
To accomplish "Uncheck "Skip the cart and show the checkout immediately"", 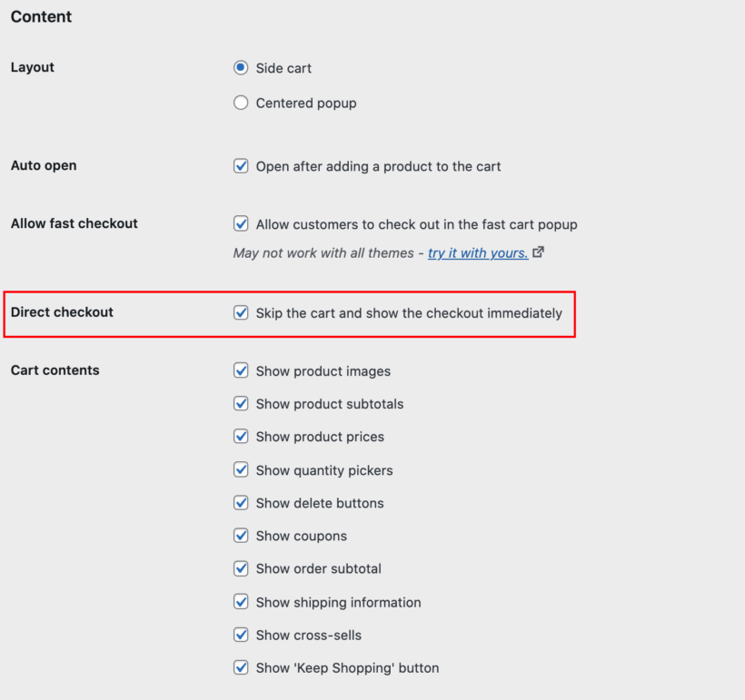I will coord(241,312).
